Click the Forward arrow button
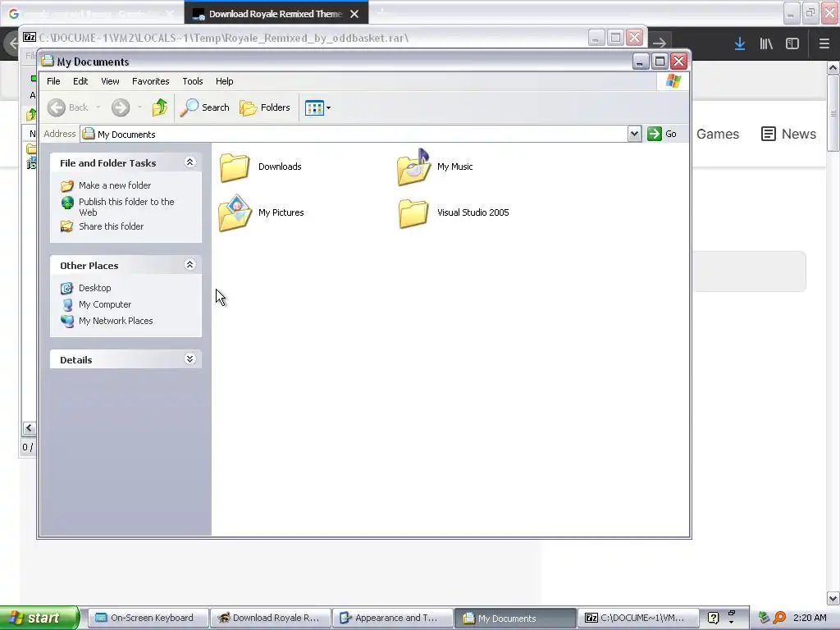 (x=121, y=107)
